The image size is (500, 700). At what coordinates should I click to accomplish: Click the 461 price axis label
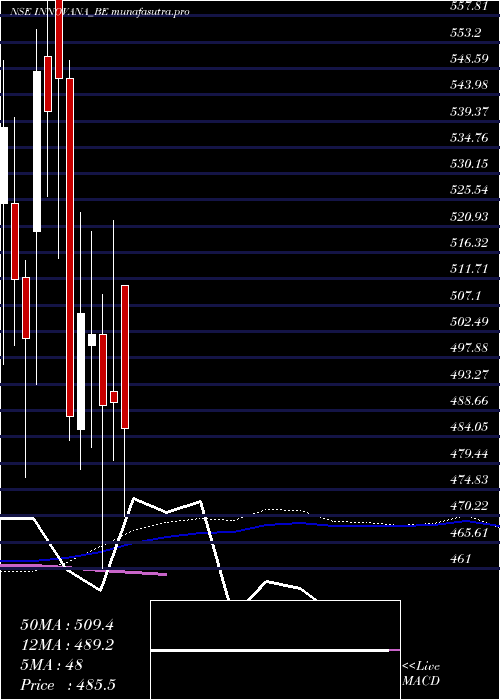(x=460, y=559)
